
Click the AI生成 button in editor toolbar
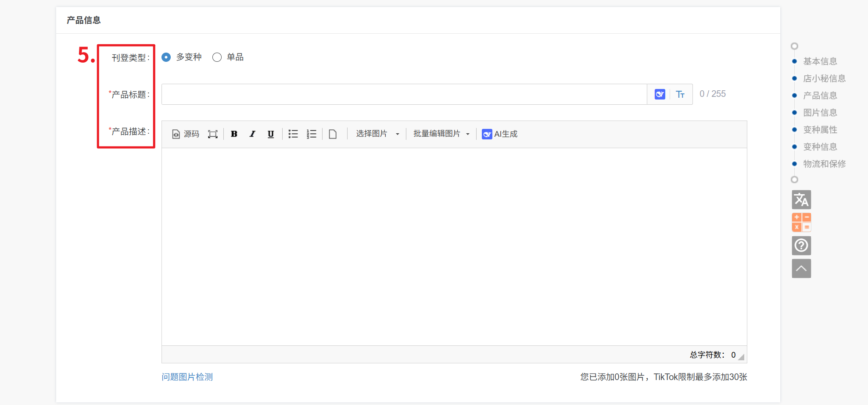[500, 134]
